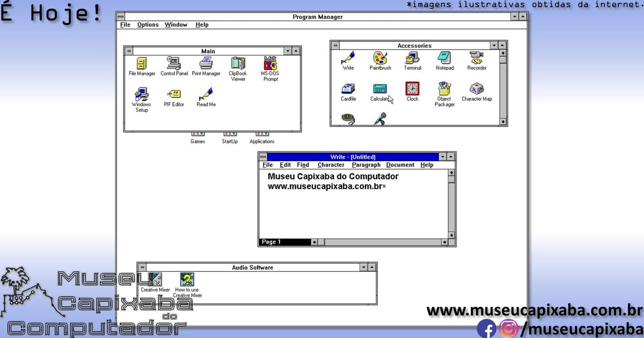Open the Edit menu in Write
644x338 pixels.
(x=285, y=165)
